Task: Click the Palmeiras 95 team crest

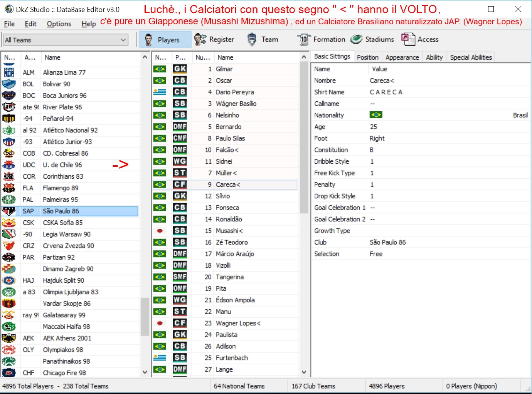Action: pyautogui.click(x=9, y=200)
